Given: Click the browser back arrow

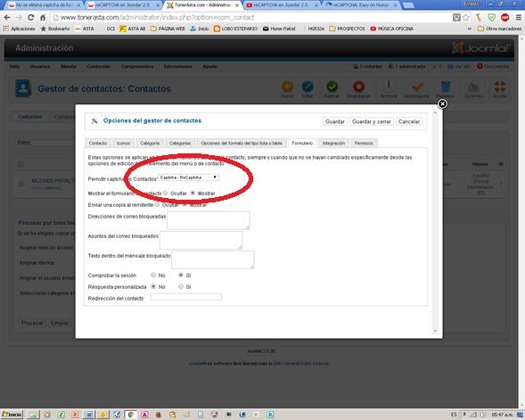Looking at the screenshot, I should [7, 18].
